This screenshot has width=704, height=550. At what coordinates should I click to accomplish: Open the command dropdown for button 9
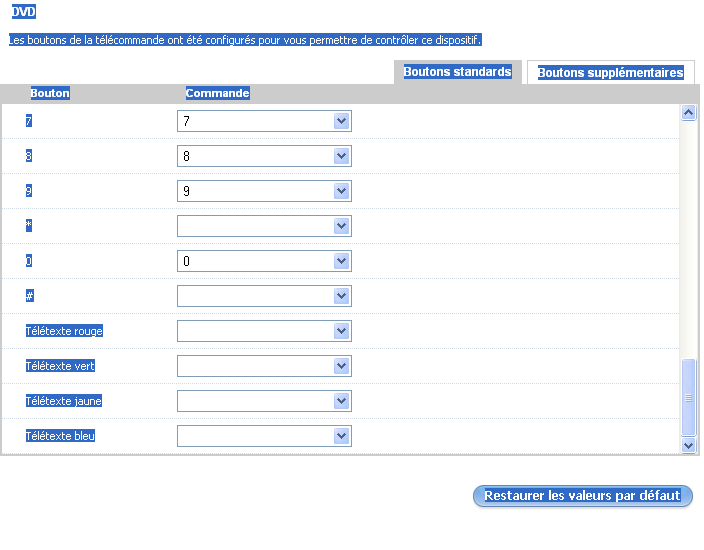click(x=341, y=191)
